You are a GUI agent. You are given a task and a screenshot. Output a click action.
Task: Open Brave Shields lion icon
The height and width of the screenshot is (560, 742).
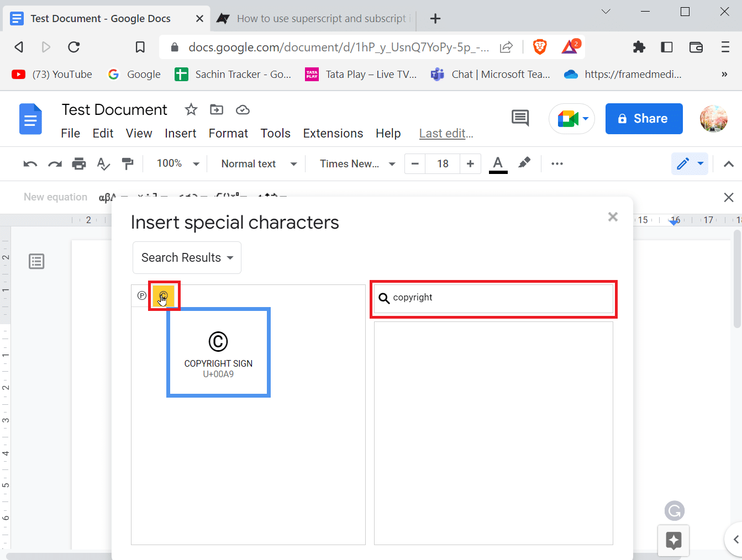540,47
